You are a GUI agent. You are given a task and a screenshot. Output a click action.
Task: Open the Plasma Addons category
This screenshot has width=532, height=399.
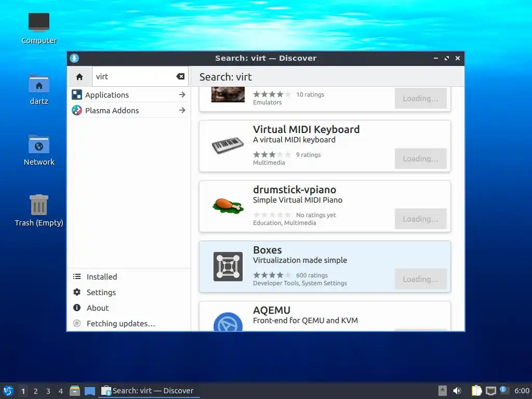tap(129, 110)
